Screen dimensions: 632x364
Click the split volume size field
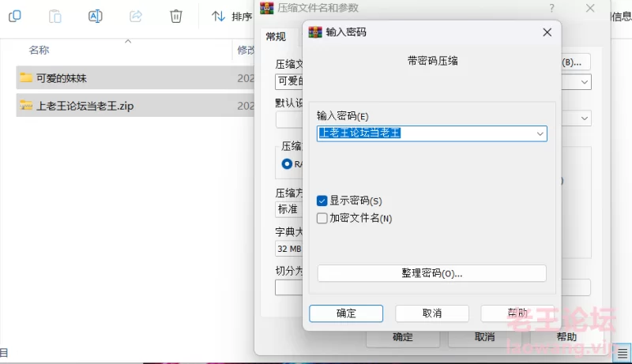coord(289,288)
